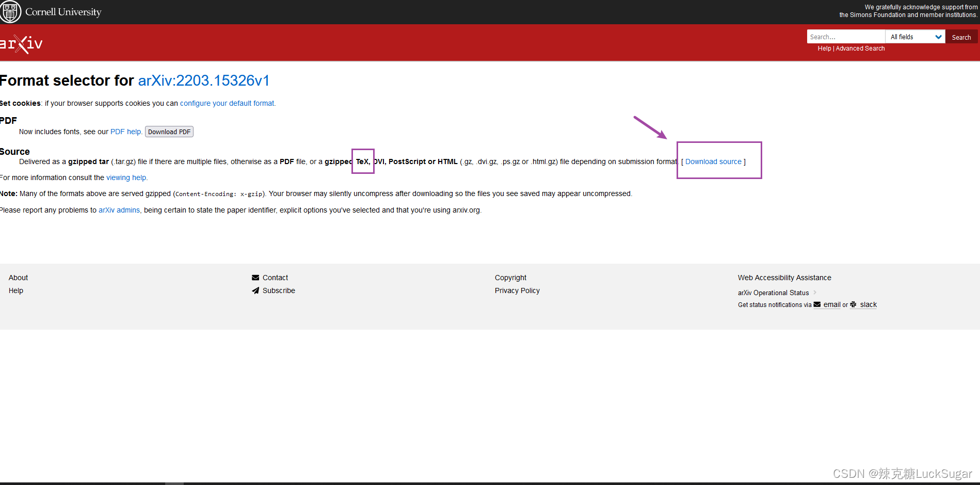This screenshot has height=485, width=980.
Task: Click the envelope icon beside Contact
Action: click(255, 278)
